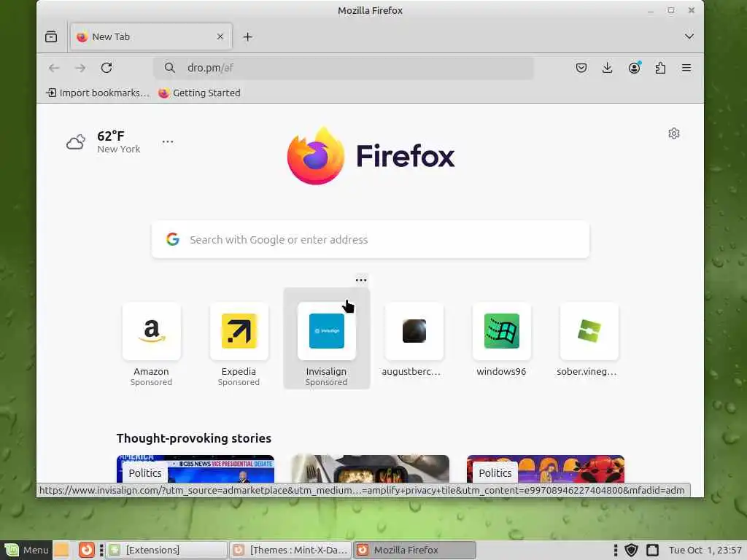Maximize the Mozilla Firefox window
Viewport: 747px width, 560px height.
[x=671, y=10]
